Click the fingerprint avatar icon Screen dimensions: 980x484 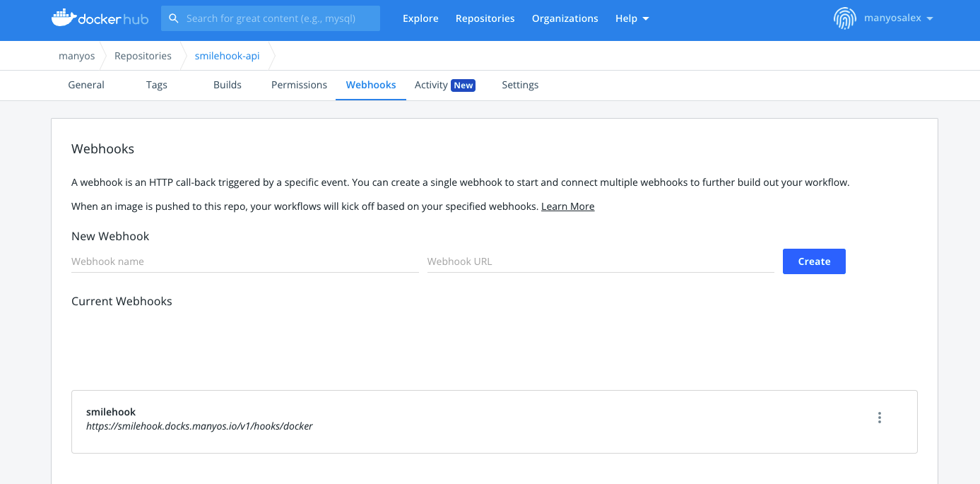pyautogui.click(x=844, y=18)
